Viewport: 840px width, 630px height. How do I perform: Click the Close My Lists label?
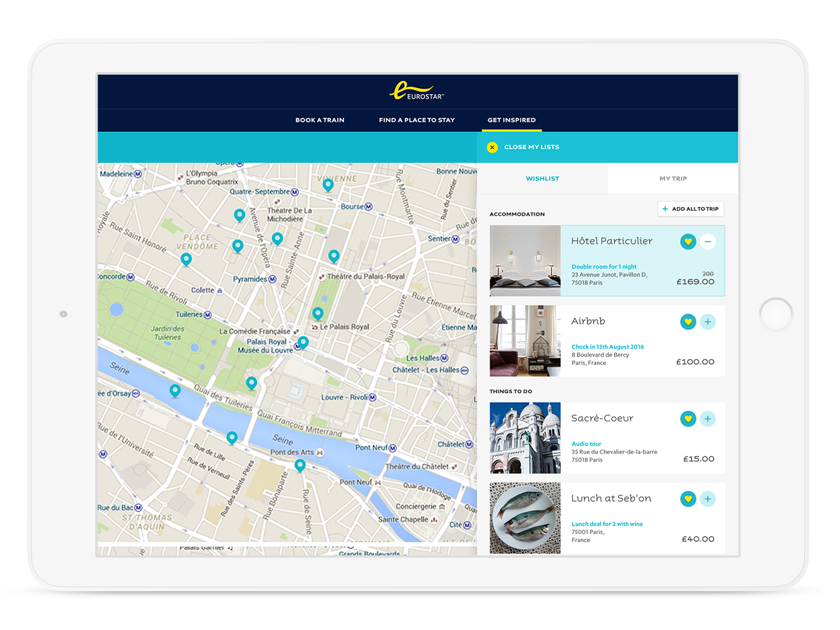(x=532, y=147)
